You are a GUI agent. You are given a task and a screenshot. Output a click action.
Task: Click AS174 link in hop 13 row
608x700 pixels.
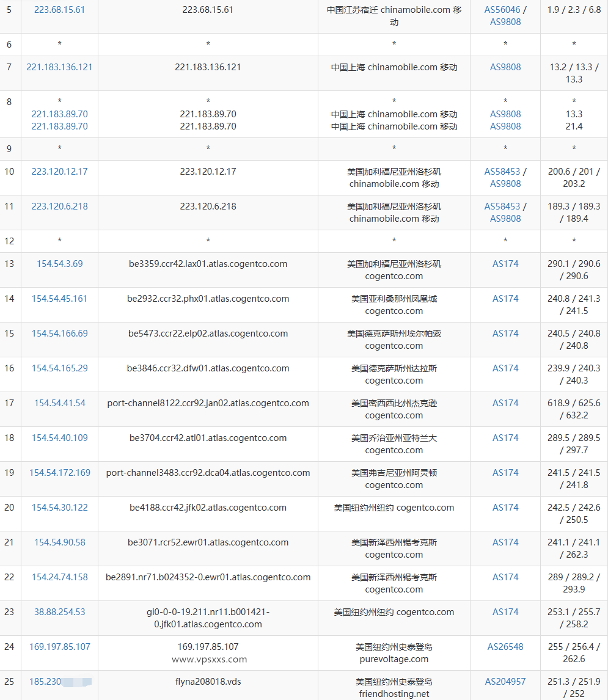point(505,264)
